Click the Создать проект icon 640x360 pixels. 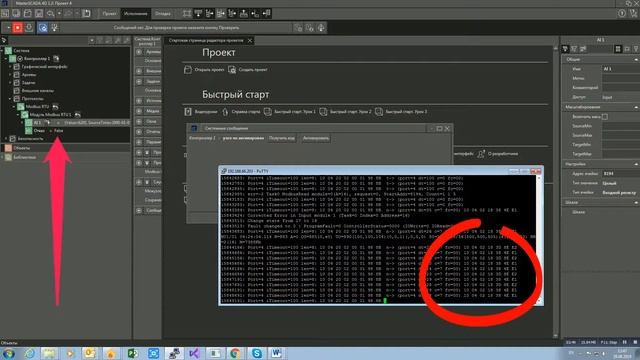pyautogui.click(x=232, y=70)
